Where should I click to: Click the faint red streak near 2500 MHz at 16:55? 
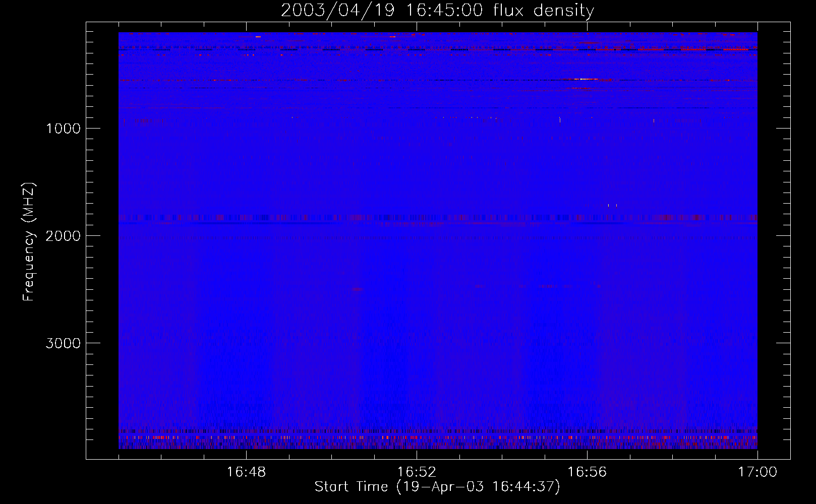click(547, 286)
